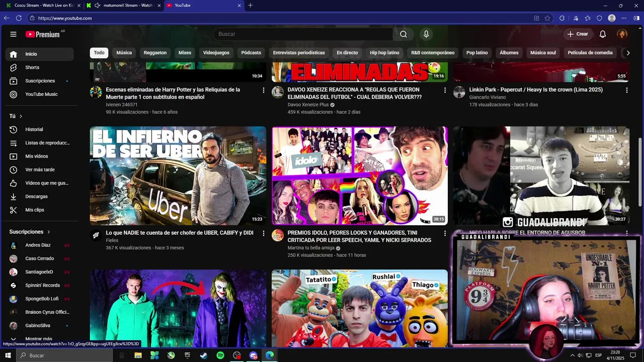Open Epic Games from the taskbar
The height and width of the screenshot is (362, 644).
187,355
